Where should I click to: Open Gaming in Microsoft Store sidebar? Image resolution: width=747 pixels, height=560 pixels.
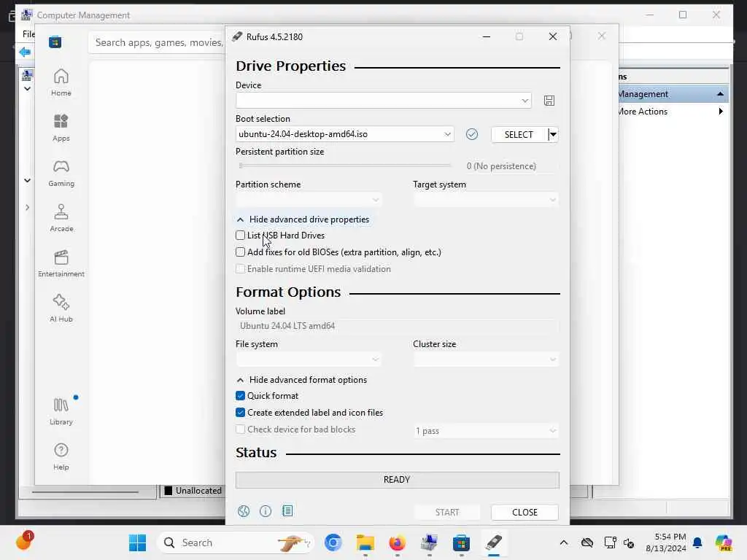pyautogui.click(x=61, y=174)
